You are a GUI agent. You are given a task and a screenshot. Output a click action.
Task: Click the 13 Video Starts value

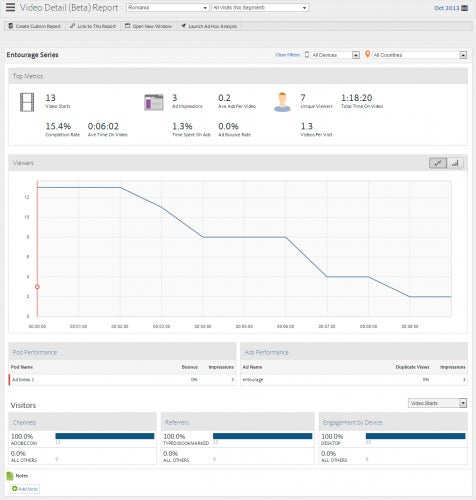[50, 98]
